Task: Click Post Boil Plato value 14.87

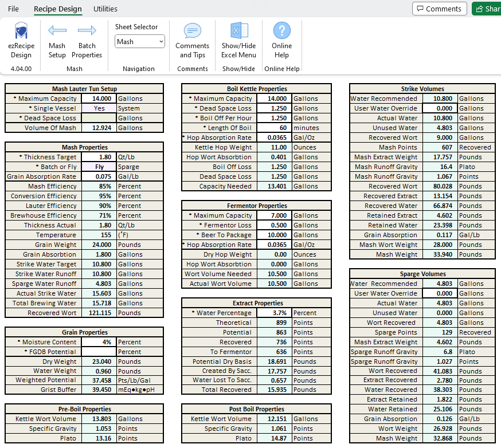Action: click(x=275, y=438)
